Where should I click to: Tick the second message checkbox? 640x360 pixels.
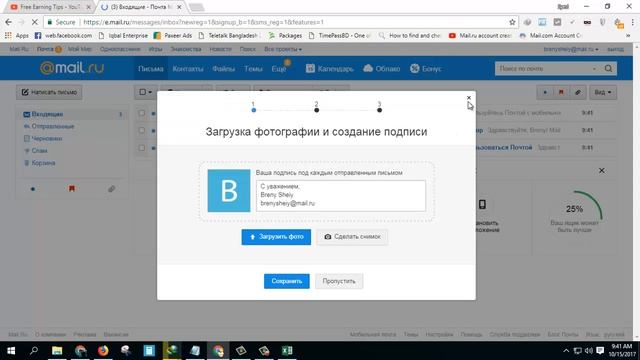pos(142,130)
